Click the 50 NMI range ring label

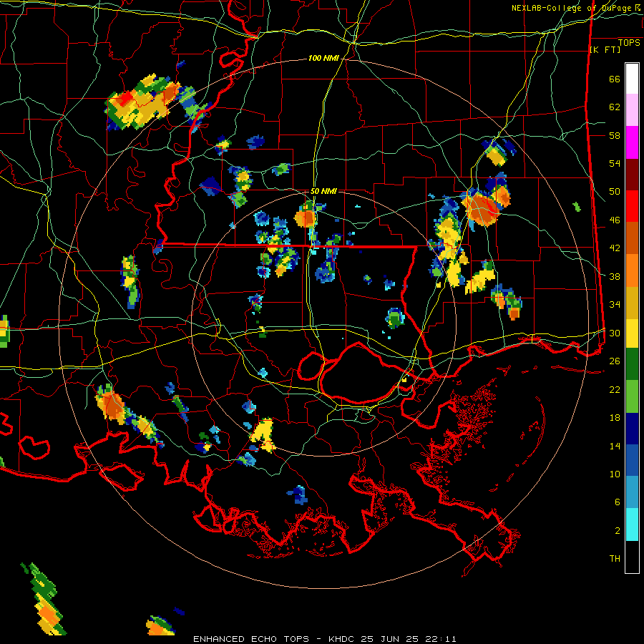[x=323, y=191]
